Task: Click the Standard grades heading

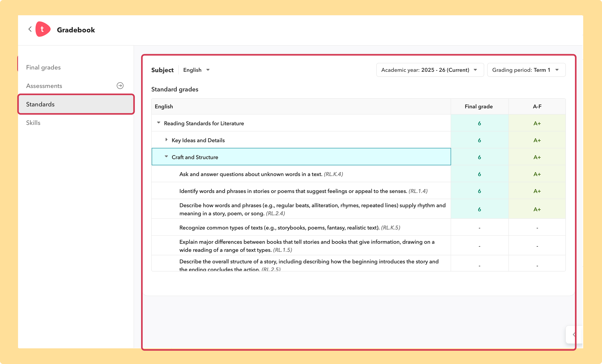Action: pyautogui.click(x=175, y=89)
